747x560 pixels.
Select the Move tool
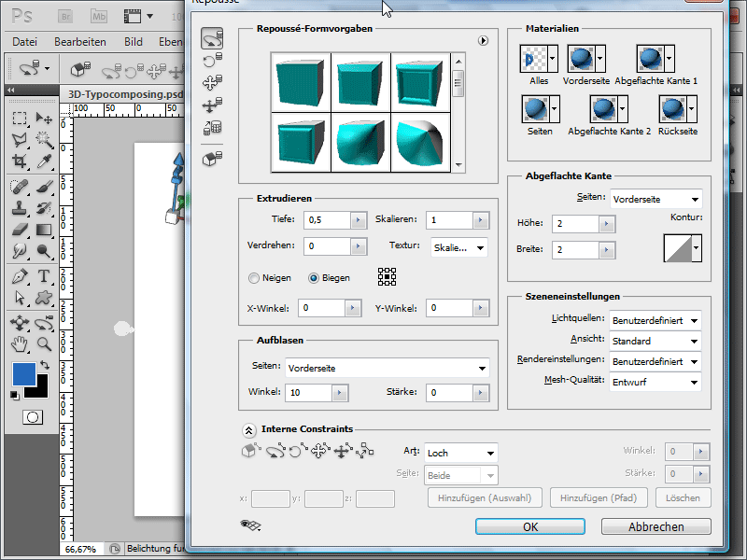pyautogui.click(x=44, y=118)
